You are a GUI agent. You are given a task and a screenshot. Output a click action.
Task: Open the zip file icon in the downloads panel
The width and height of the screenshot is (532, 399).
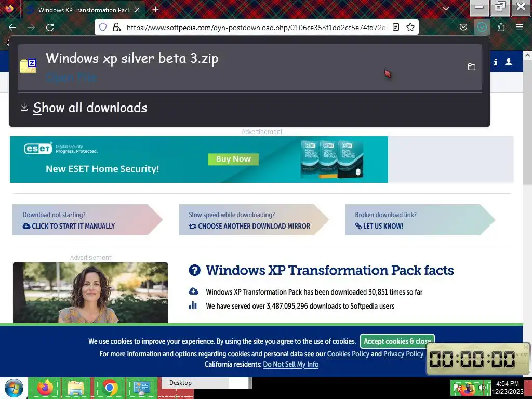click(x=28, y=66)
